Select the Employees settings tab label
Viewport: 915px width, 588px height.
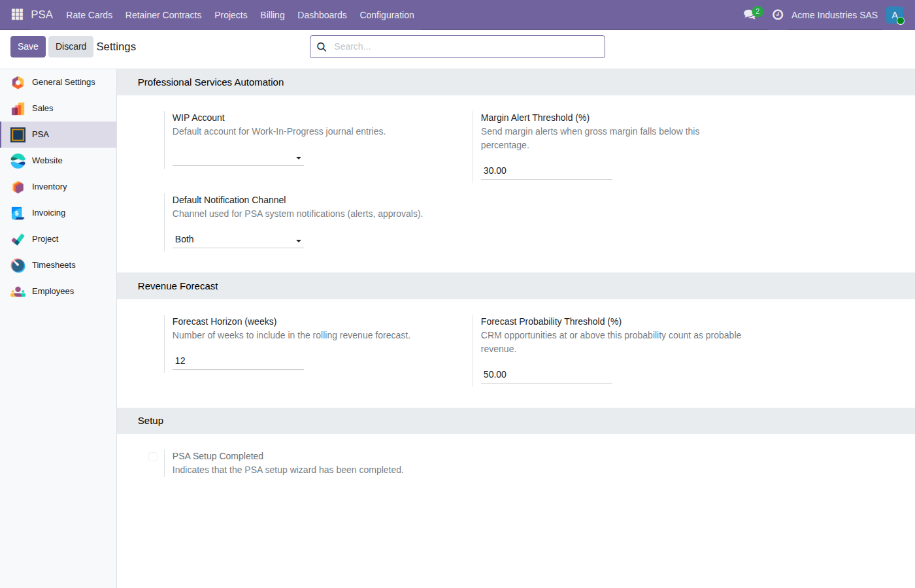point(53,291)
